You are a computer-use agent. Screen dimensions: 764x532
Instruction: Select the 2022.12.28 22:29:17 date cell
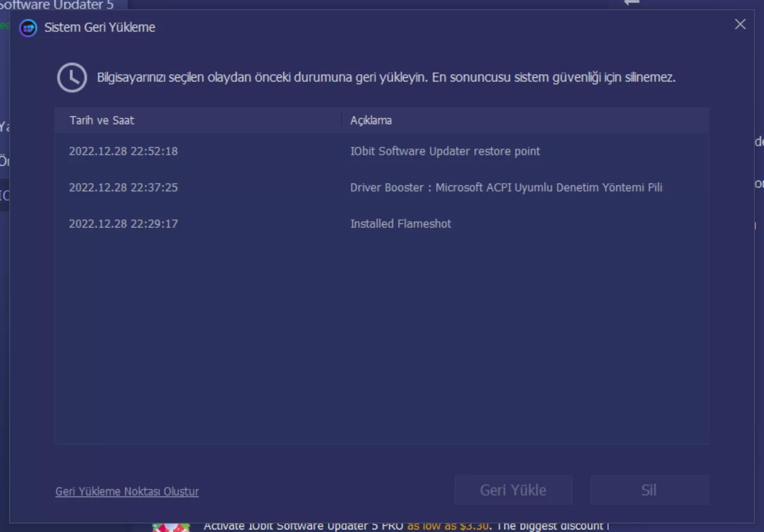click(123, 224)
